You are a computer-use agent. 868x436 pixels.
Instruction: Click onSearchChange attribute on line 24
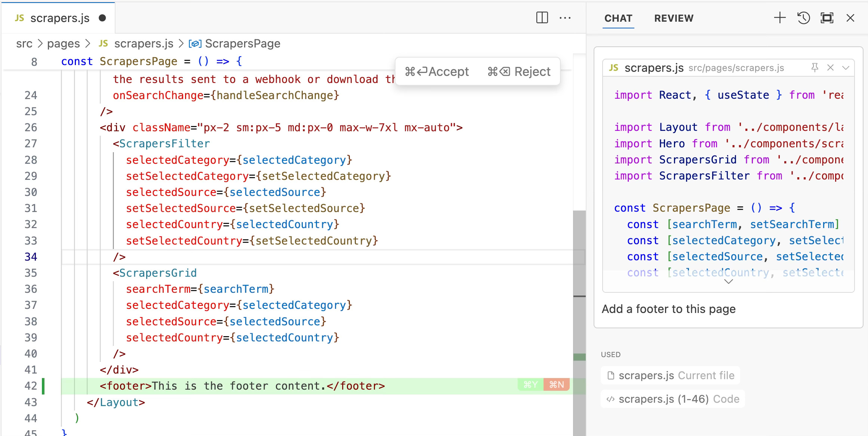pos(158,95)
